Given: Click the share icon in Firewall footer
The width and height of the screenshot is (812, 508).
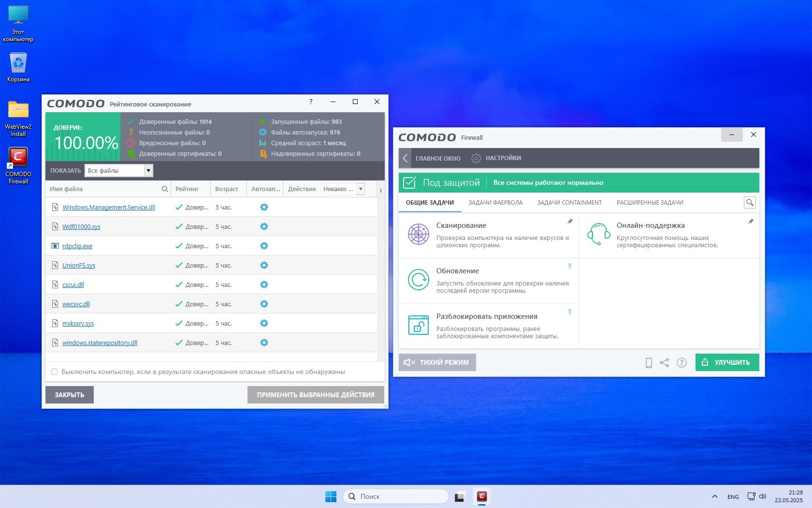Looking at the screenshot, I should [665, 363].
